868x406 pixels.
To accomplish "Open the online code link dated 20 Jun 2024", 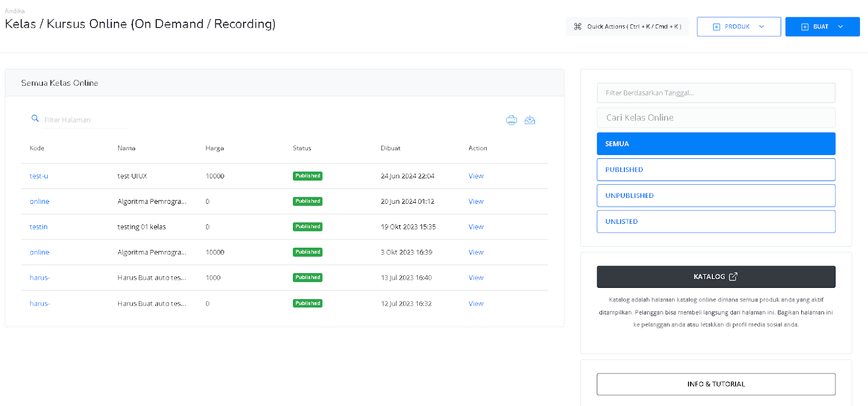I will 40,201.
